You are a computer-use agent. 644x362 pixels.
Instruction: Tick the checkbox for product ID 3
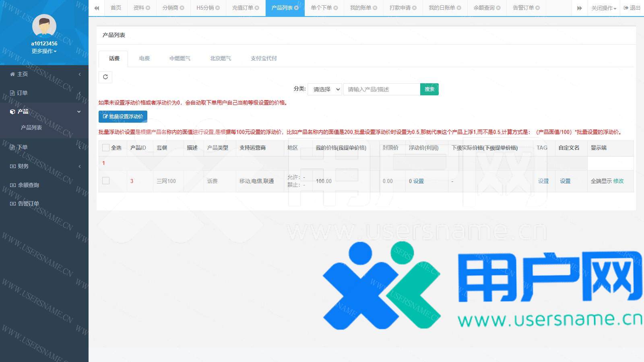tap(106, 181)
